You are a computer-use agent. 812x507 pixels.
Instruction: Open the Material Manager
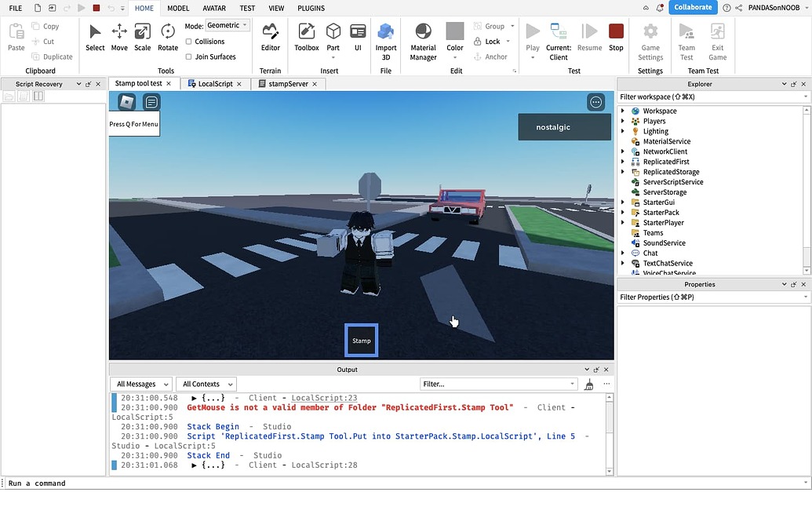click(x=423, y=37)
